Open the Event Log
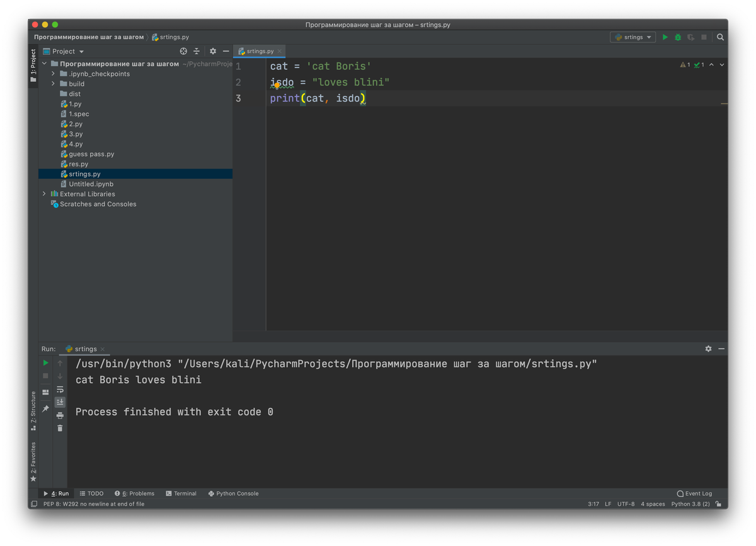The image size is (756, 546). pyautogui.click(x=694, y=494)
